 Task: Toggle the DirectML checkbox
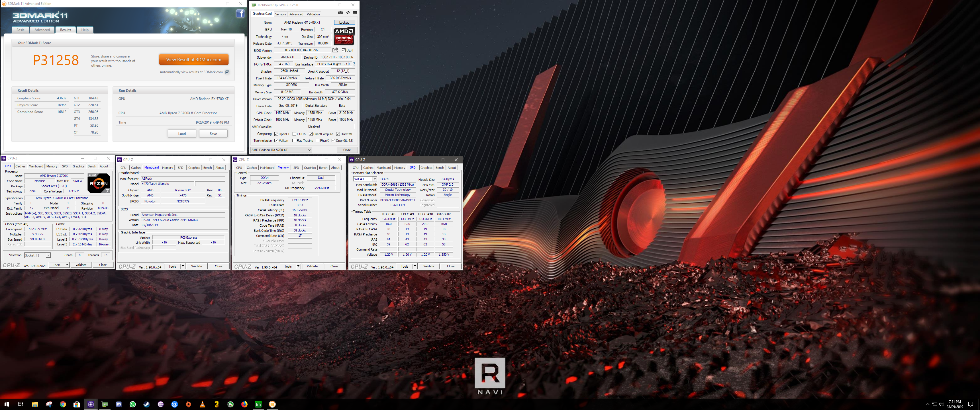(x=338, y=134)
